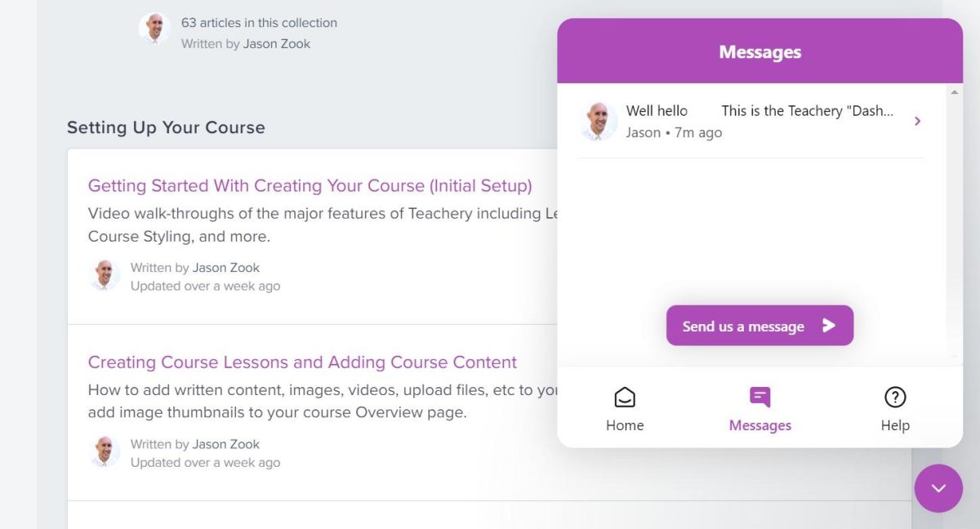Switch to the Help tab
980x529 pixels.
895,408
